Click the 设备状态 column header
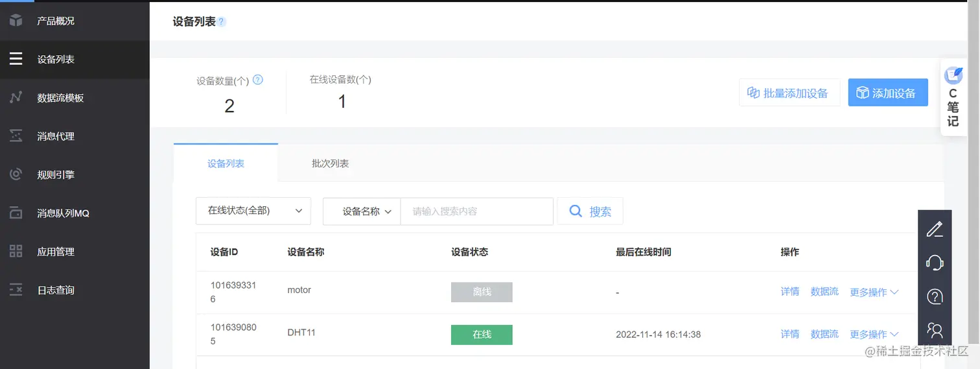The width and height of the screenshot is (980, 369). point(469,252)
